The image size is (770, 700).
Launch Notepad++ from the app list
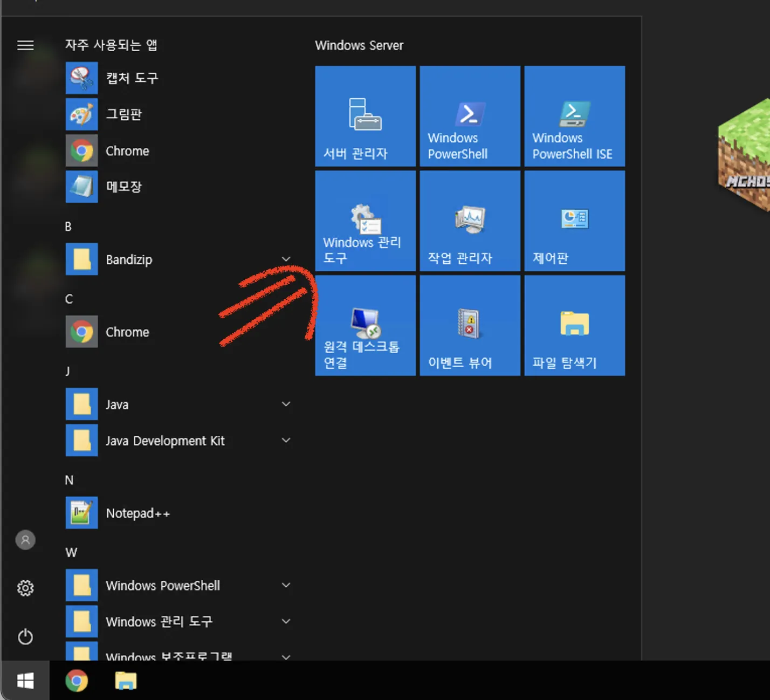(x=178, y=513)
